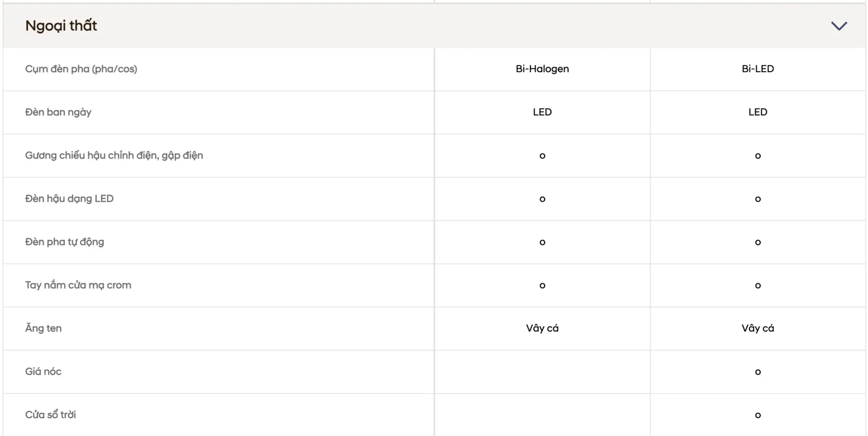Click the circle marker for Cửa sổ trời
The image size is (868, 436).
tap(758, 415)
